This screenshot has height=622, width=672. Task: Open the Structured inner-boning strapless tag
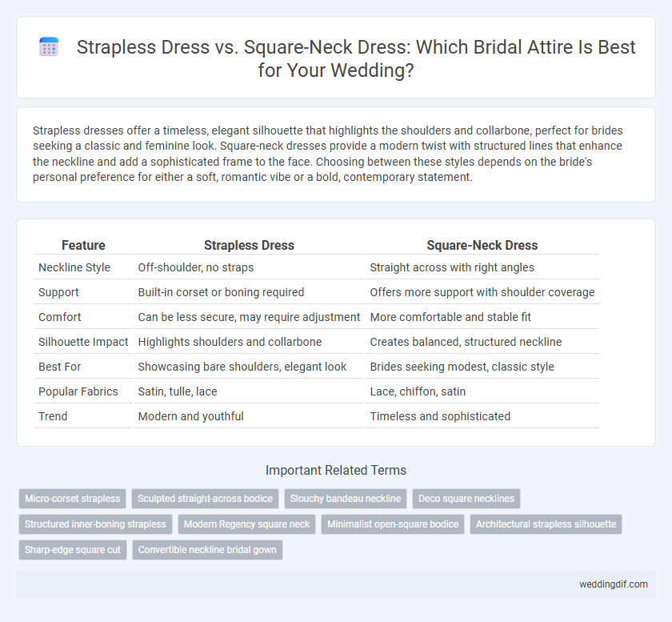point(95,524)
